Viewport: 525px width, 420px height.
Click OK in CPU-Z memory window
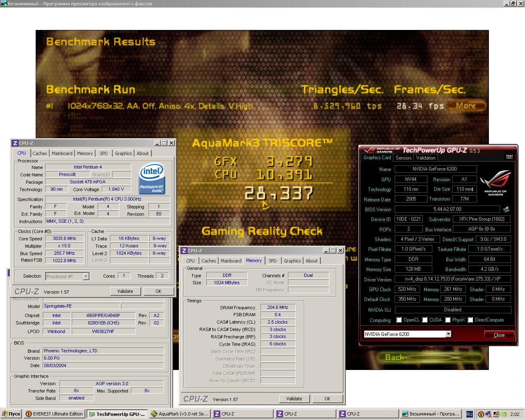coord(327,399)
